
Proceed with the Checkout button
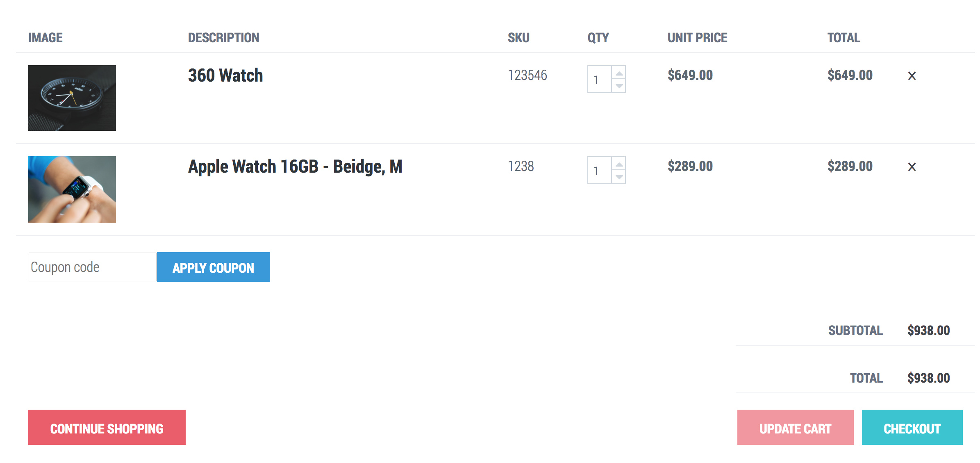pos(912,427)
